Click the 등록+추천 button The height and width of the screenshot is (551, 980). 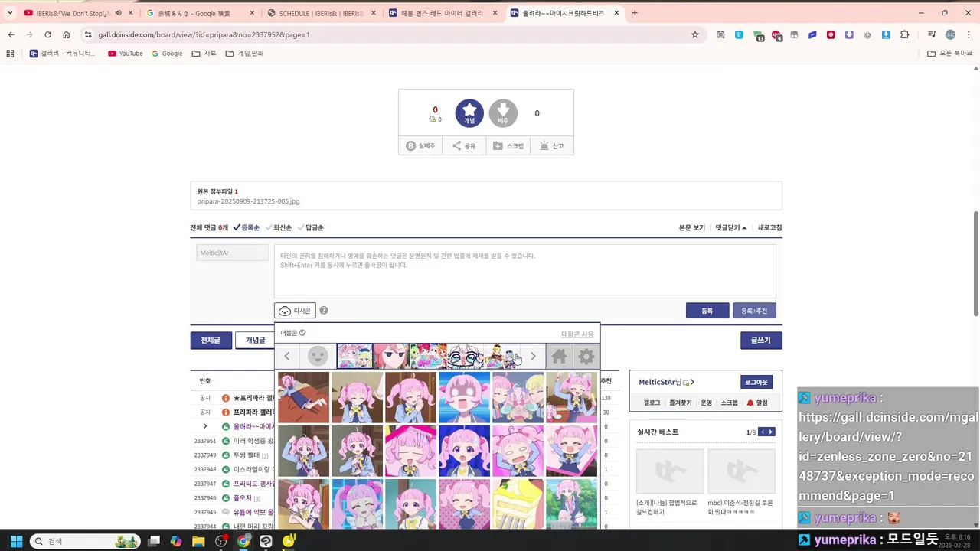pyautogui.click(x=754, y=311)
